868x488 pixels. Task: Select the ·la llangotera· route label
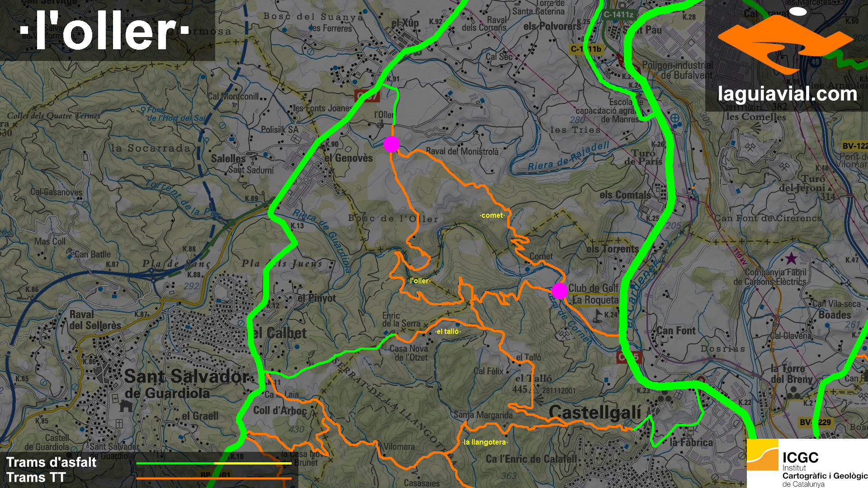tap(485, 442)
